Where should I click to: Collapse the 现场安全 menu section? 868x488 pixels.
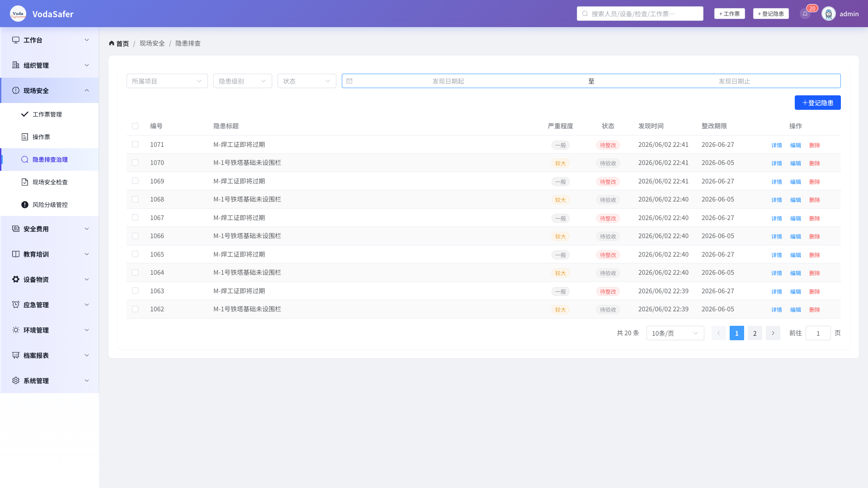pyautogui.click(x=50, y=90)
